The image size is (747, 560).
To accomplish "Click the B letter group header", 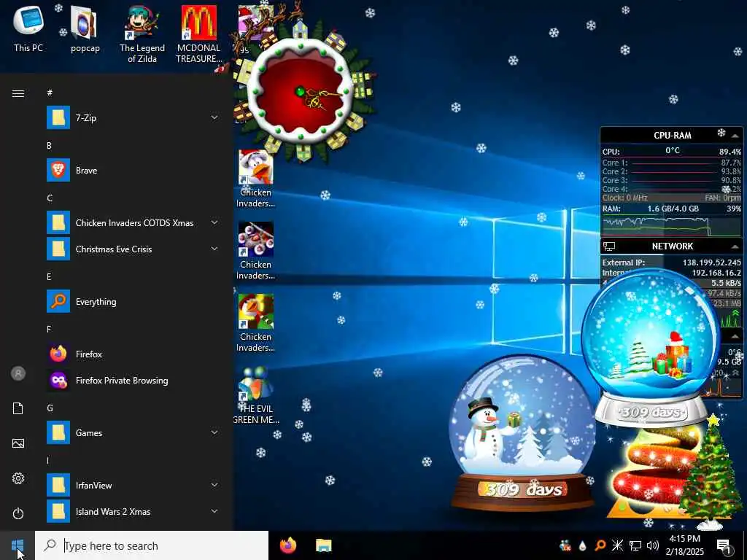I will pyautogui.click(x=49, y=145).
